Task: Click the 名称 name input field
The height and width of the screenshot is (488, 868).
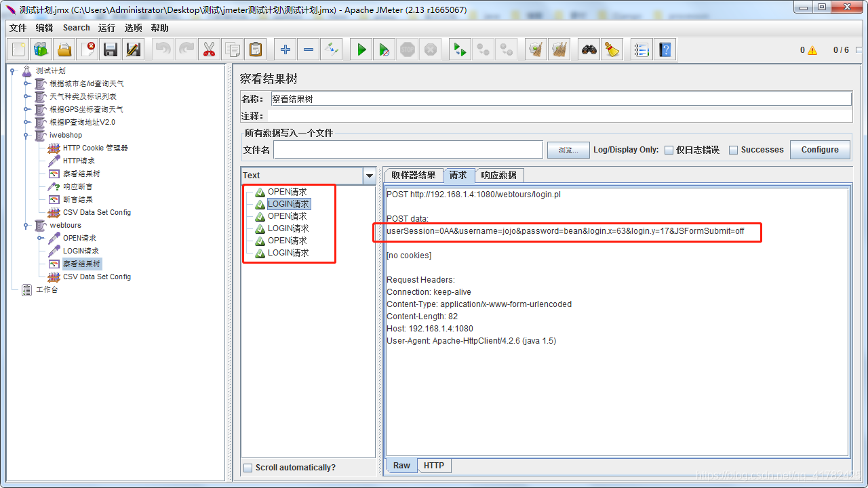Action: pyautogui.click(x=561, y=99)
